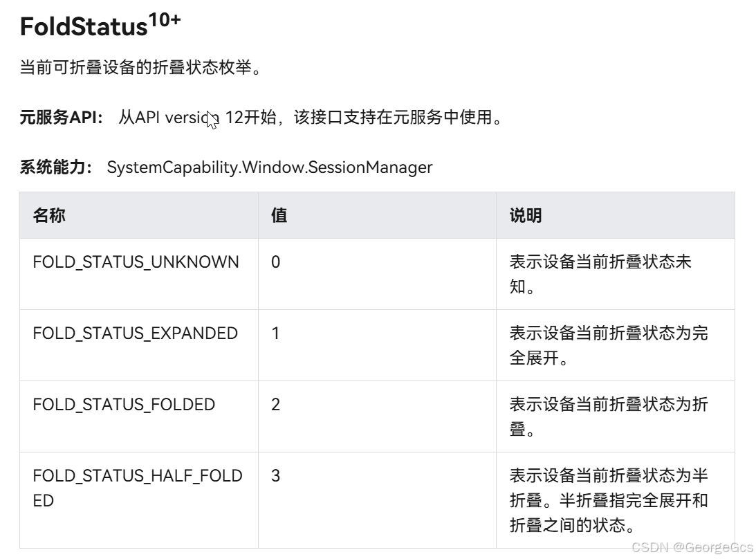
Task: Select the FOLD_STATUS_UNKNOWN name cell
Action: 136,262
